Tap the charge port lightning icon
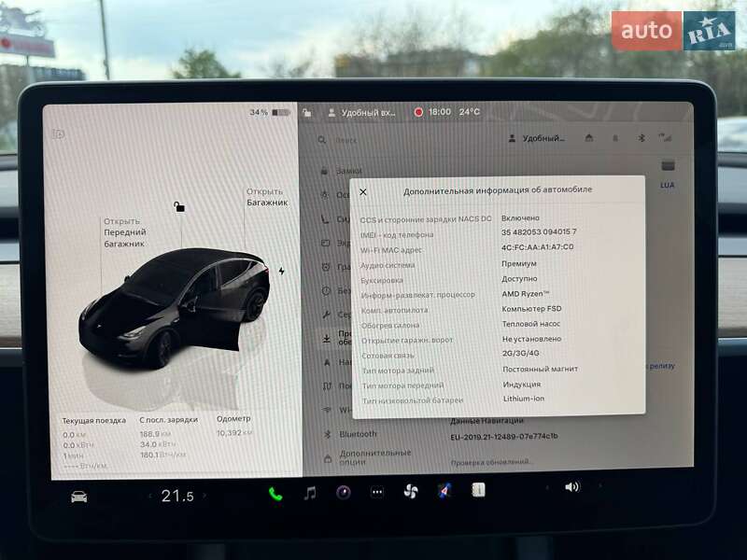747x560 pixels. tap(282, 271)
